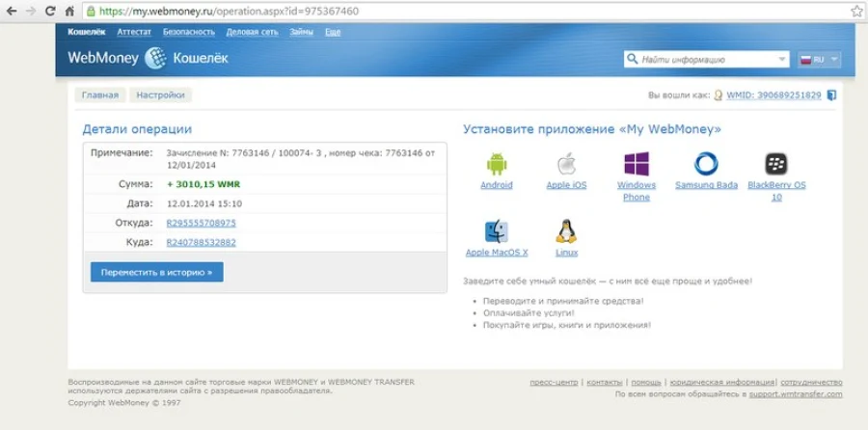Click the Android robot icon

(497, 164)
